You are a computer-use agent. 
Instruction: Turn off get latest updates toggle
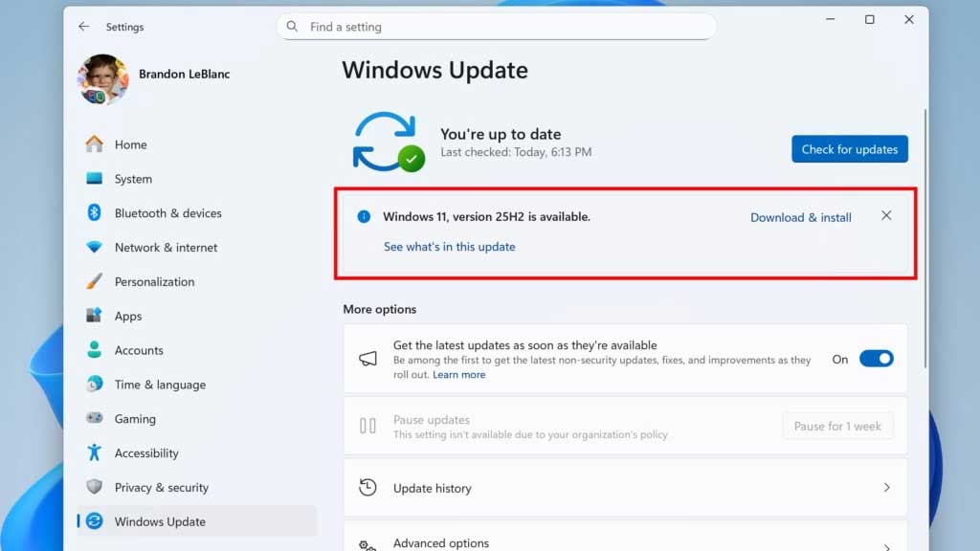coord(876,360)
